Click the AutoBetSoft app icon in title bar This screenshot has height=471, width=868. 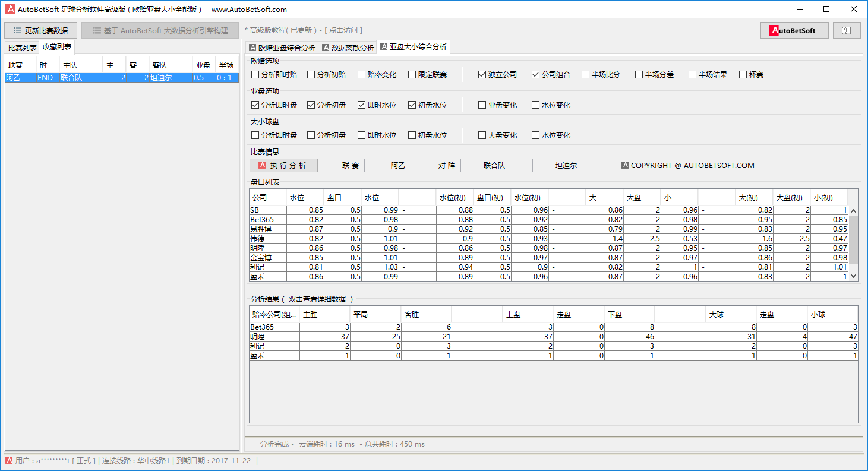coord(10,9)
